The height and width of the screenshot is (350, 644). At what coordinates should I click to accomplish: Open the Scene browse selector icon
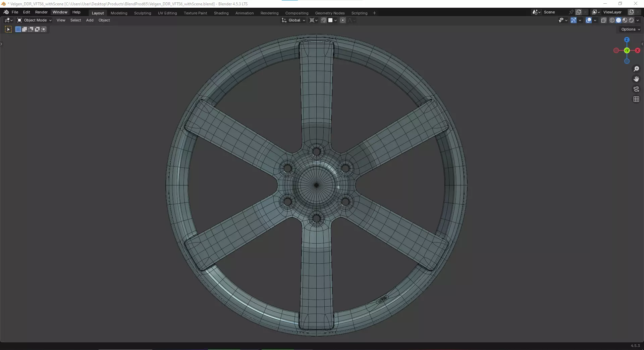[x=536, y=12]
